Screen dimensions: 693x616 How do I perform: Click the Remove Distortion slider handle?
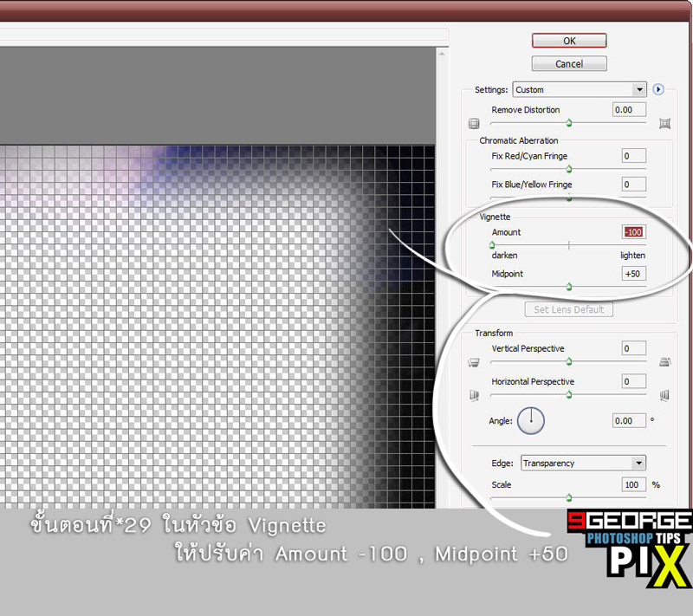pyautogui.click(x=569, y=122)
